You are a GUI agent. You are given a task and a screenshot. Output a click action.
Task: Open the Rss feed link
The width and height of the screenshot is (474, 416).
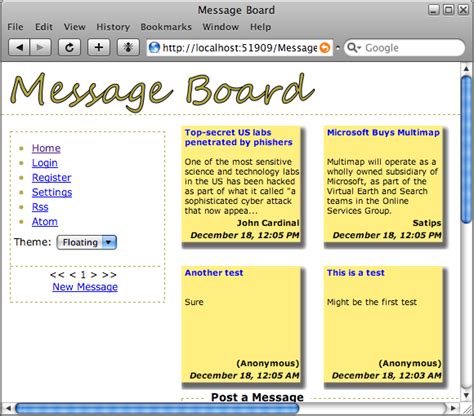tap(40, 207)
